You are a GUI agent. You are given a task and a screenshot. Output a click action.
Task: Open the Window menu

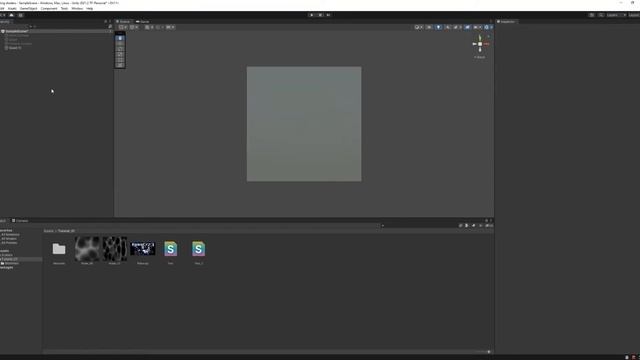[77, 8]
